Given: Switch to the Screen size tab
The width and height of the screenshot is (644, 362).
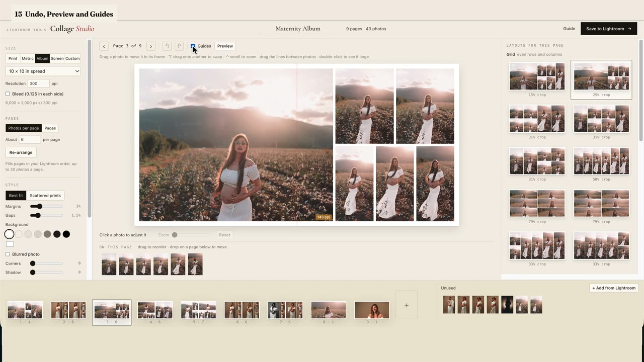Looking at the screenshot, I should (x=57, y=58).
